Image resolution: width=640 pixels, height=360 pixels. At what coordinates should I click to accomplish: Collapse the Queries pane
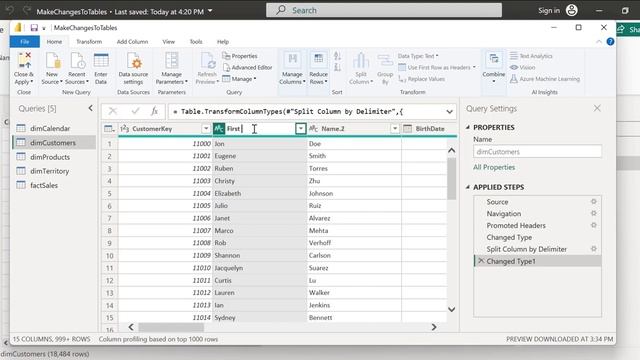click(90, 108)
